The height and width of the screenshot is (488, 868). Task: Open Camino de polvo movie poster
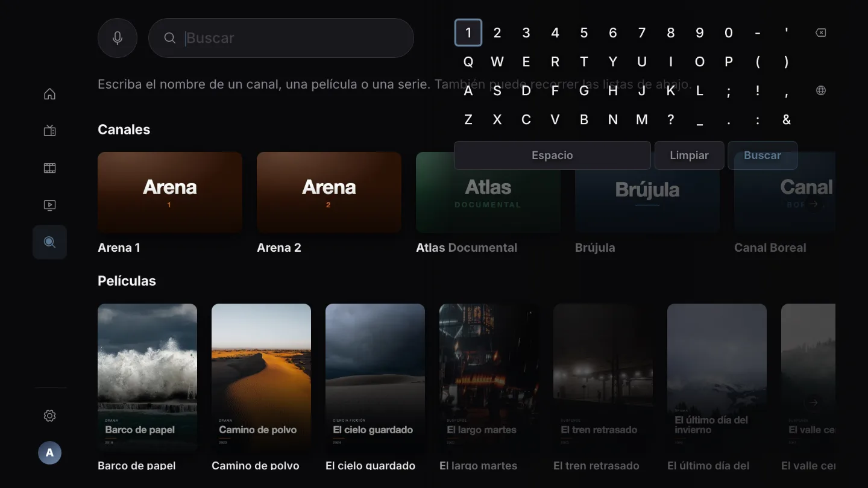coord(261,378)
